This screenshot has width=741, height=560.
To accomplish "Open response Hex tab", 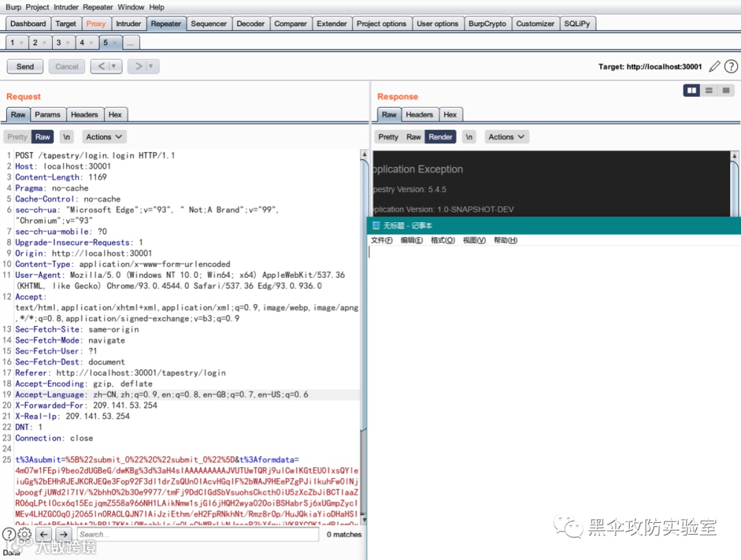I will point(450,115).
